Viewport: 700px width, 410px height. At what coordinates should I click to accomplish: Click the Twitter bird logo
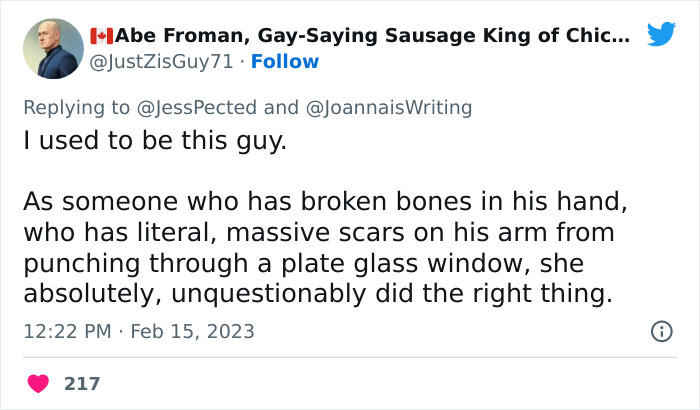661,36
